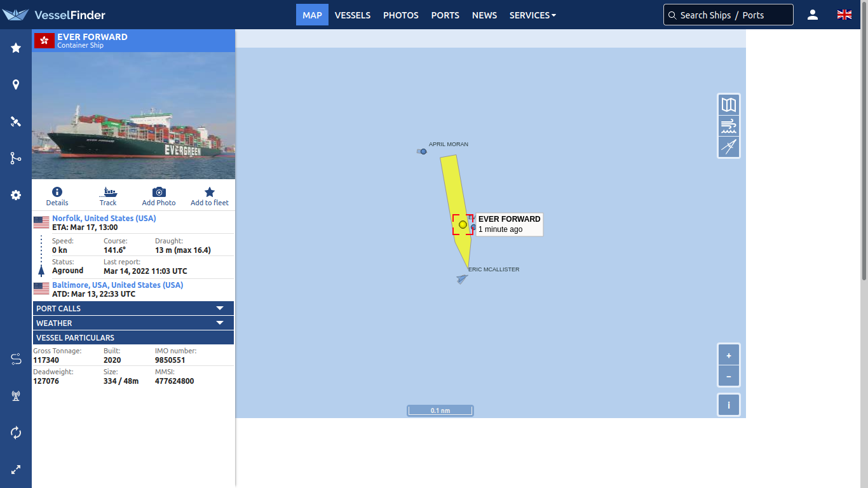Open the PORTS menu item

(x=445, y=15)
